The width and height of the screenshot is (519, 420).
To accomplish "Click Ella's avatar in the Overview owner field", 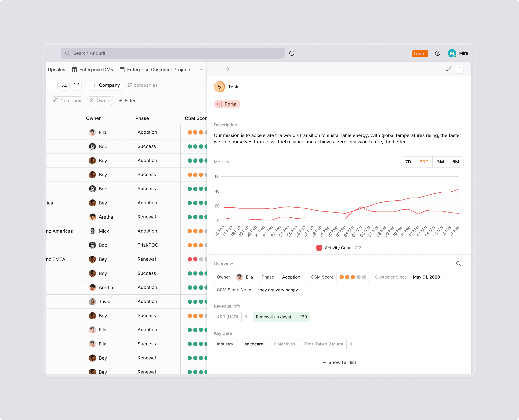I will [x=240, y=277].
